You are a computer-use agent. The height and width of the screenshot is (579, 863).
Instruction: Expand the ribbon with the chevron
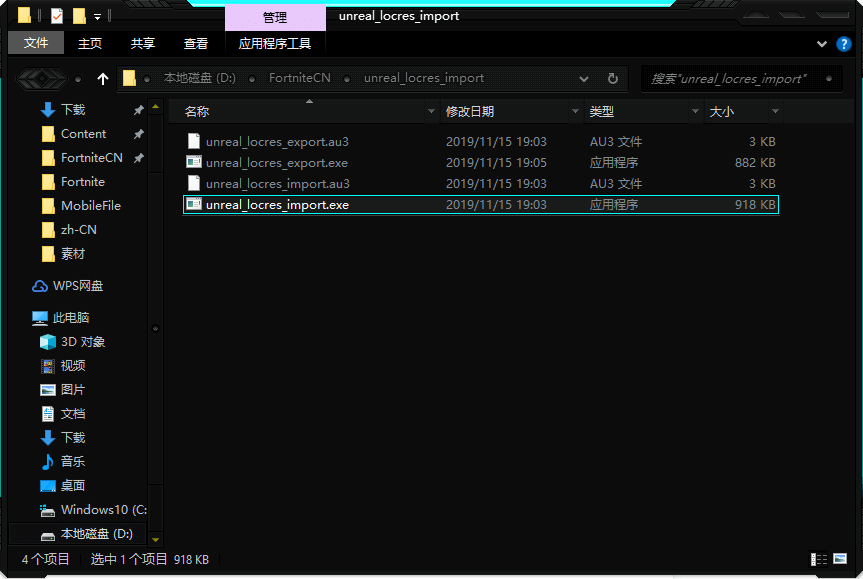coord(821,43)
